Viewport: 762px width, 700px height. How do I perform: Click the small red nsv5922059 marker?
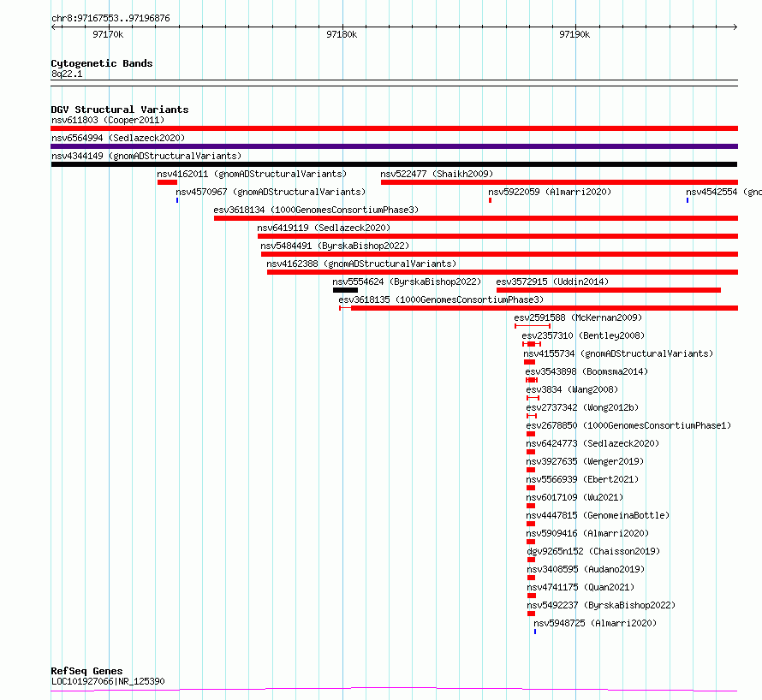click(490, 200)
